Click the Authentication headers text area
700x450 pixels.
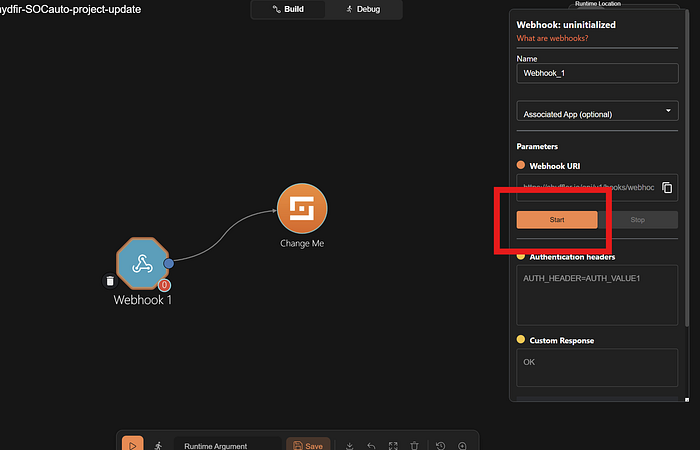tap(597, 295)
